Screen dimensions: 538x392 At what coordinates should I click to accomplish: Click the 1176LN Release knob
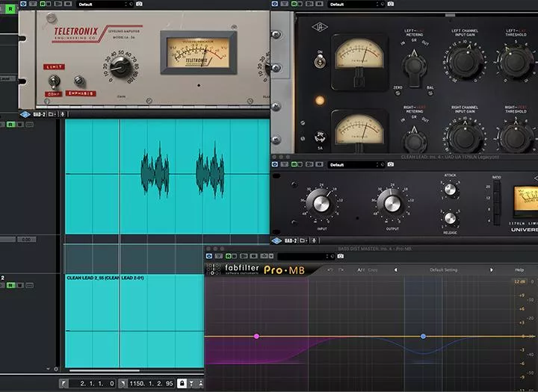tap(450, 218)
